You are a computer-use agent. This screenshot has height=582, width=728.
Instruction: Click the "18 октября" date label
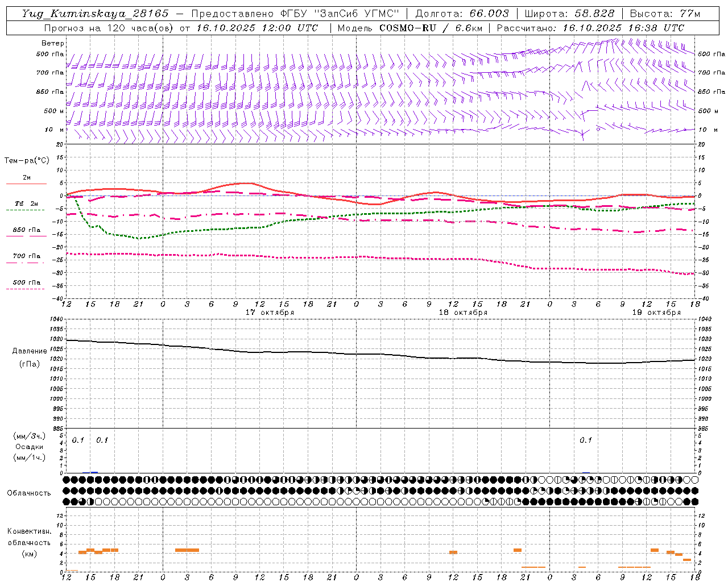(x=463, y=313)
